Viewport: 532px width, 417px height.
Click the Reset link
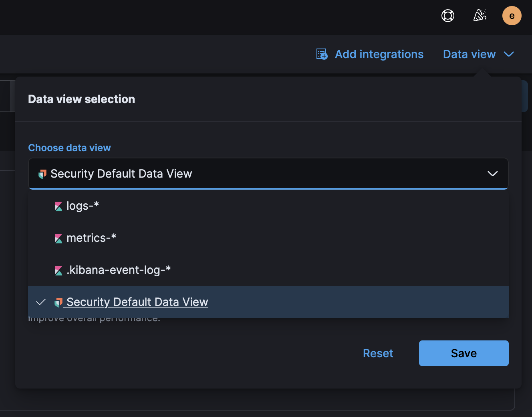click(x=378, y=353)
